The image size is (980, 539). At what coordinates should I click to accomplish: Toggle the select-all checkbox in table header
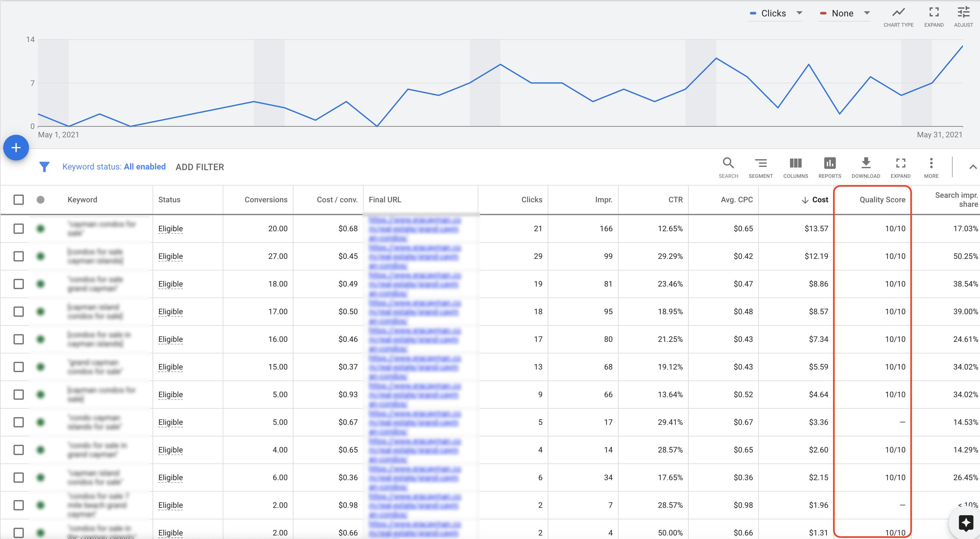pyautogui.click(x=19, y=200)
